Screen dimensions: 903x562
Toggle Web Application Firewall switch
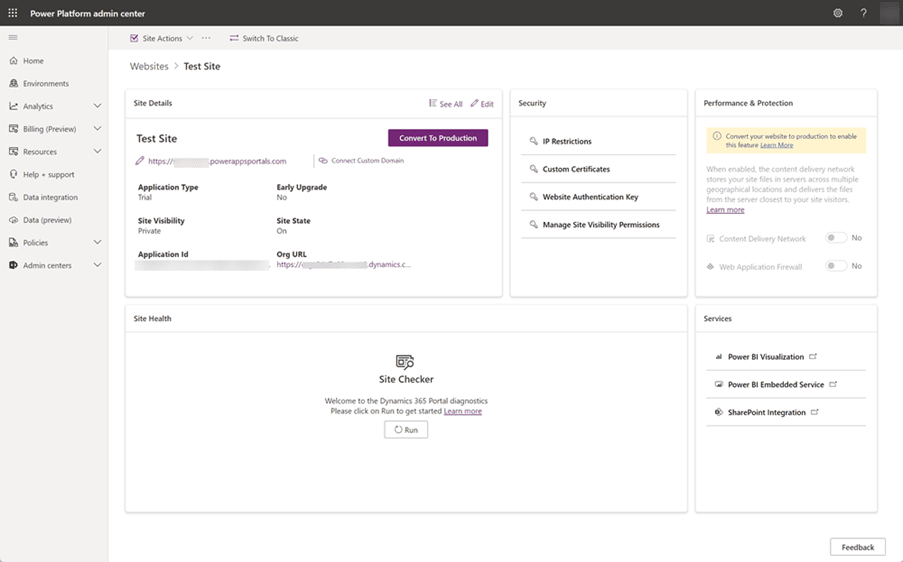coord(836,266)
